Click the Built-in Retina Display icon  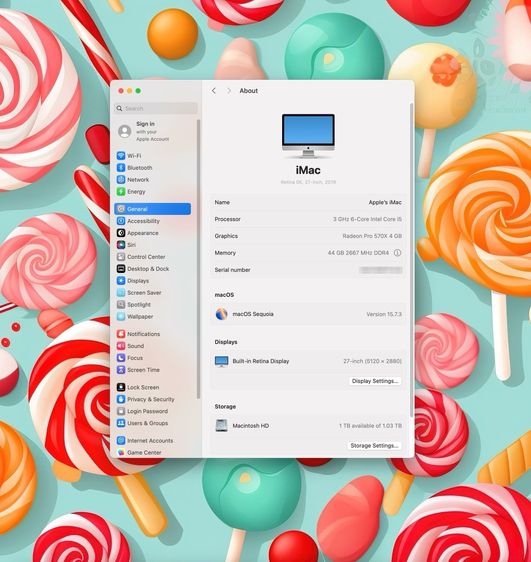(x=221, y=361)
